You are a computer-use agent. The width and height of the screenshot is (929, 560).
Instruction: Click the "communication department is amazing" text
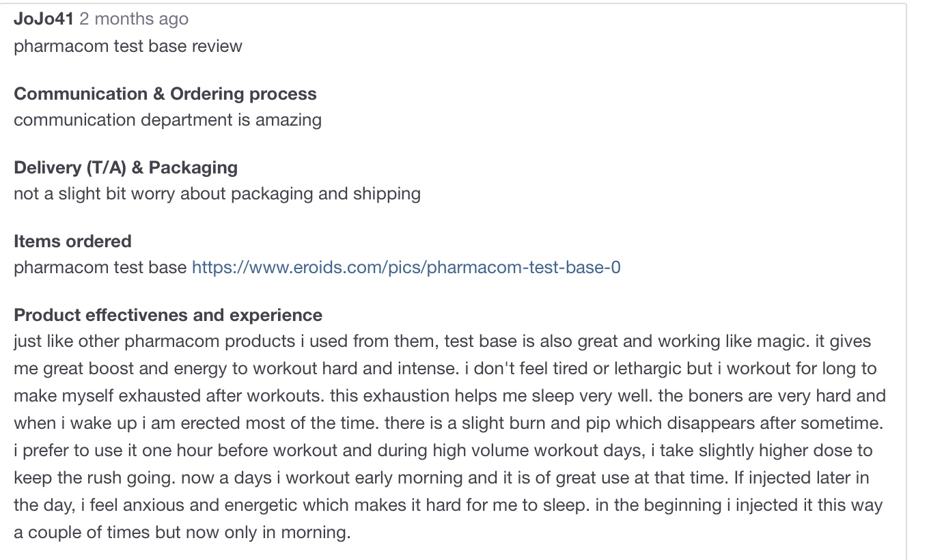click(x=167, y=120)
